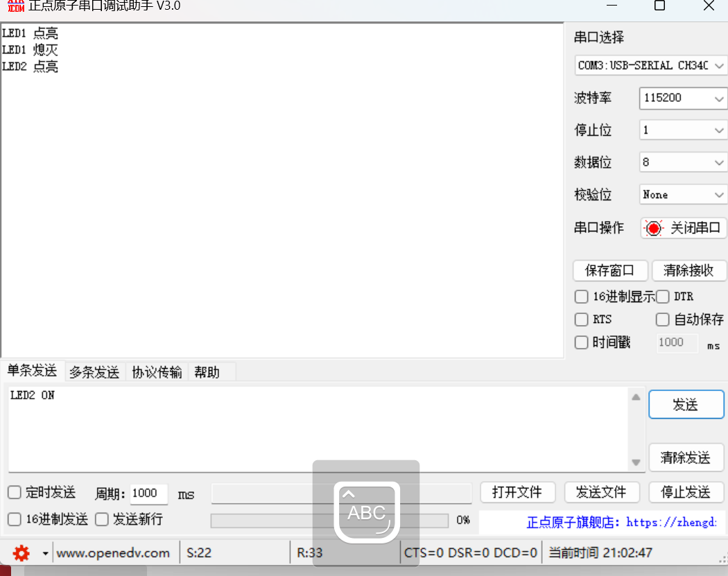
Task: Click the file send progress bar
Action: click(329, 521)
